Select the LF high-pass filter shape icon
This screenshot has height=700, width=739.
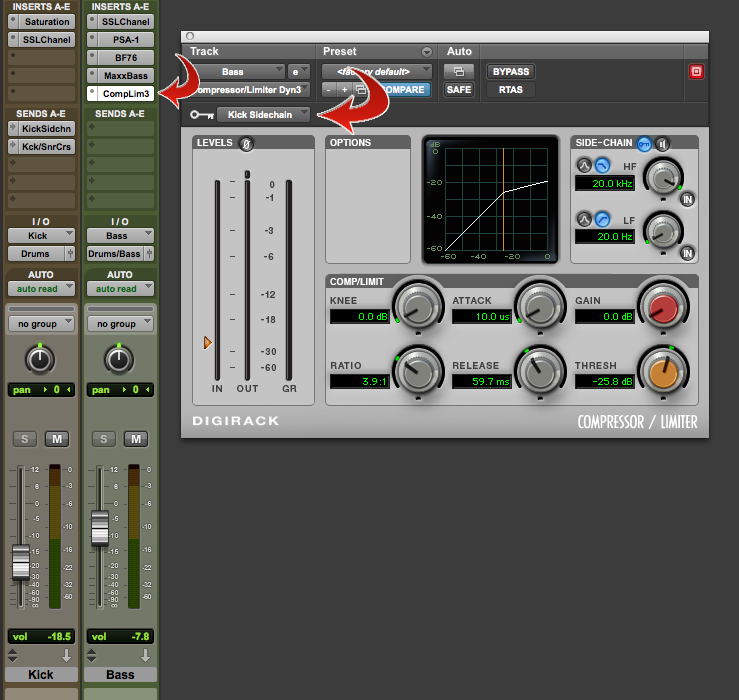(602, 218)
